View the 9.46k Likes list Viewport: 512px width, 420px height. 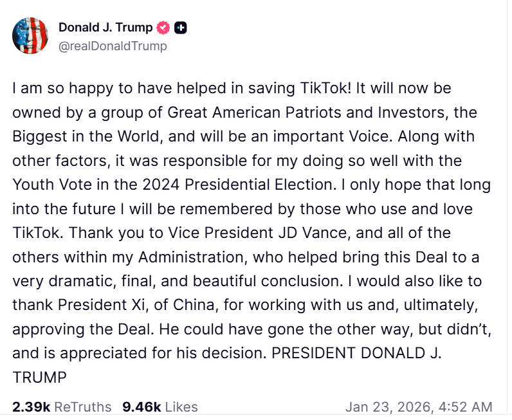pos(160,406)
